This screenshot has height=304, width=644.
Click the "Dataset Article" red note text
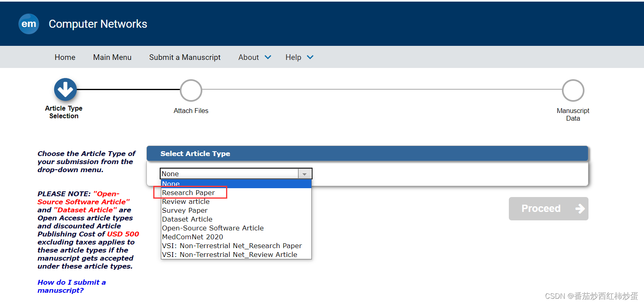tap(85, 210)
